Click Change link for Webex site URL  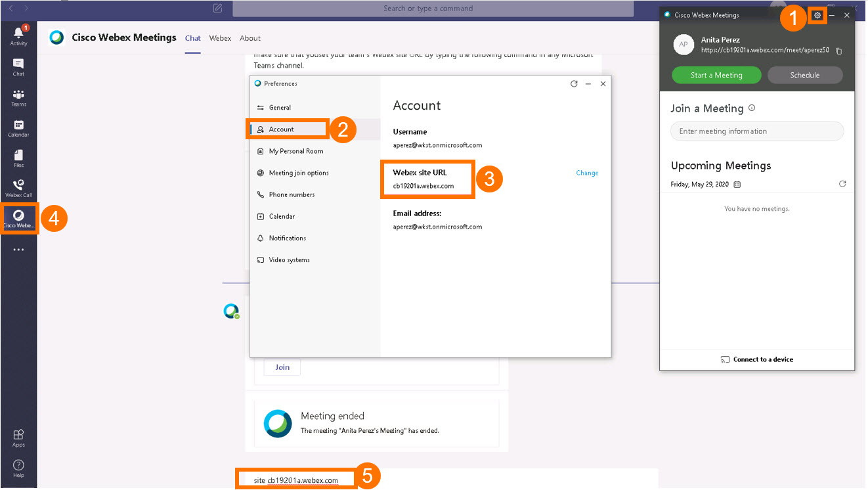pos(587,173)
